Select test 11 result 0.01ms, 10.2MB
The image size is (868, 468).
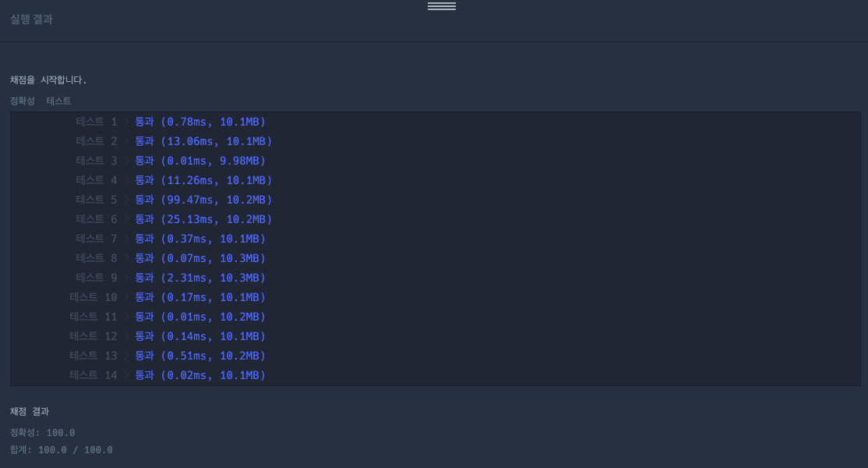point(200,317)
